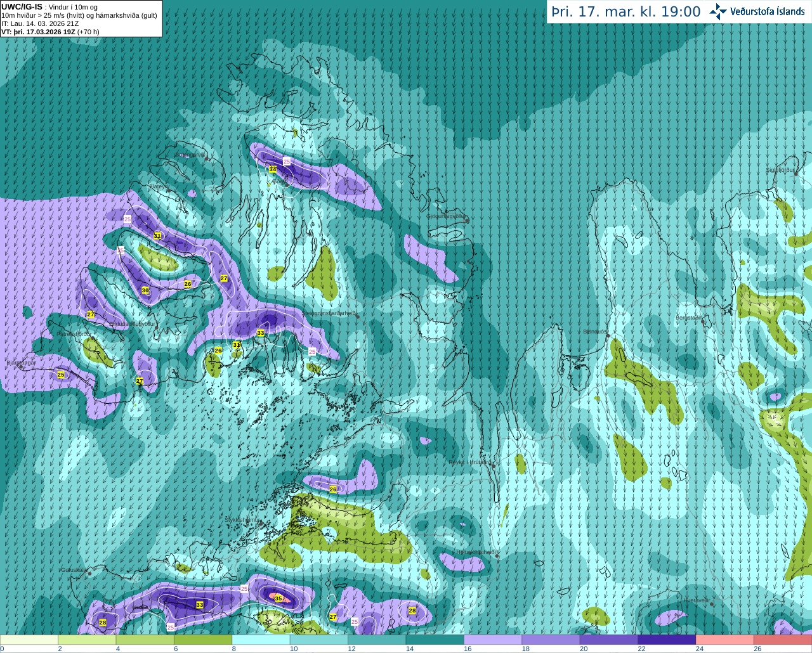Click the 'IT: Lau. 14. 03. 2026 21Z' line
This screenshot has height=653, width=812.
pos(40,23)
